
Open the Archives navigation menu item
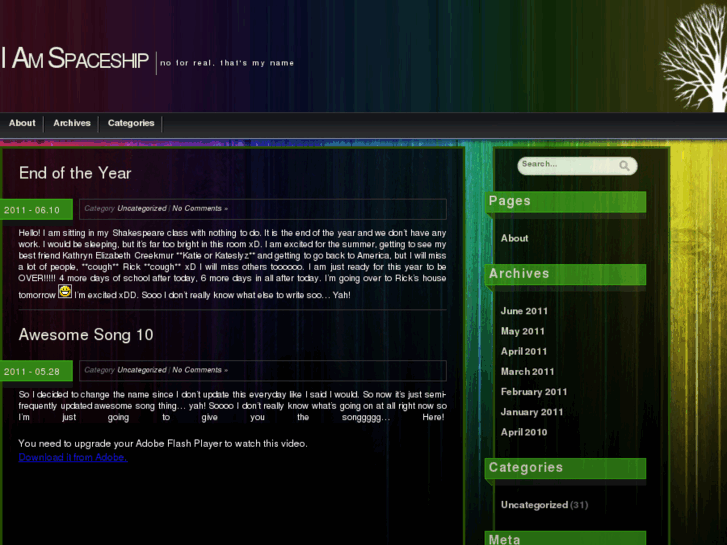pos(72,123)
